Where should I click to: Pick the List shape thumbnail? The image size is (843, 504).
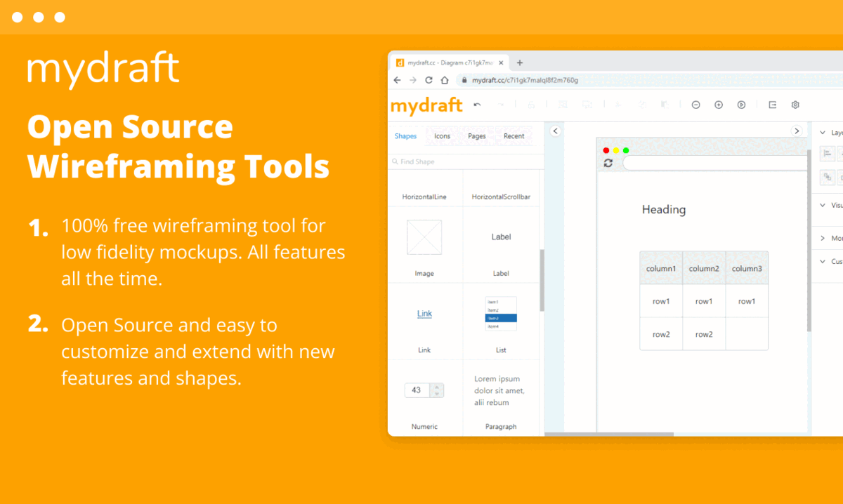[501, 314]
